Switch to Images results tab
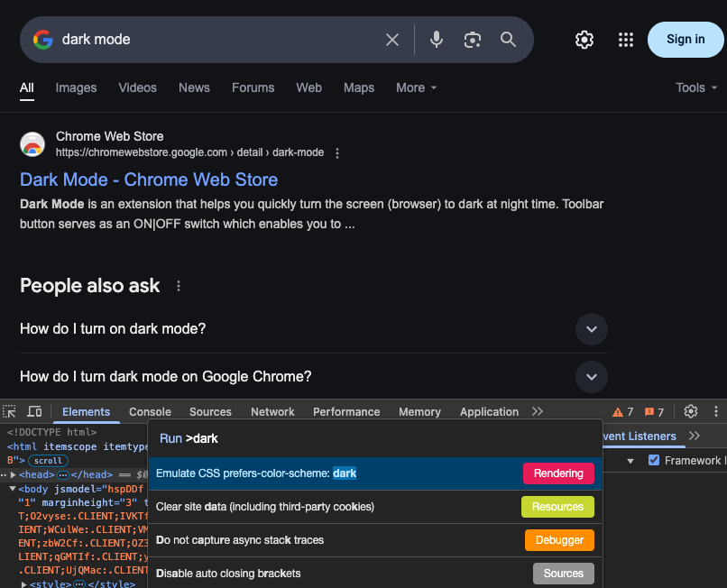 click(x=76, y=87)
